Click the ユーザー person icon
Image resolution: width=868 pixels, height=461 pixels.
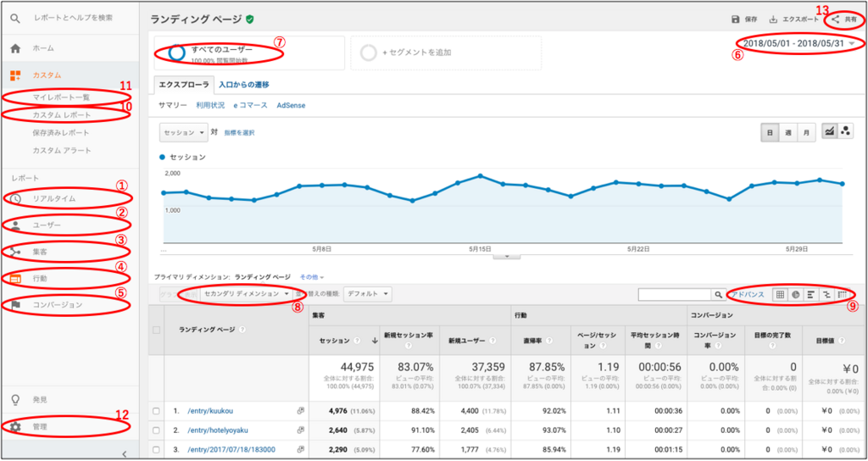15,225
